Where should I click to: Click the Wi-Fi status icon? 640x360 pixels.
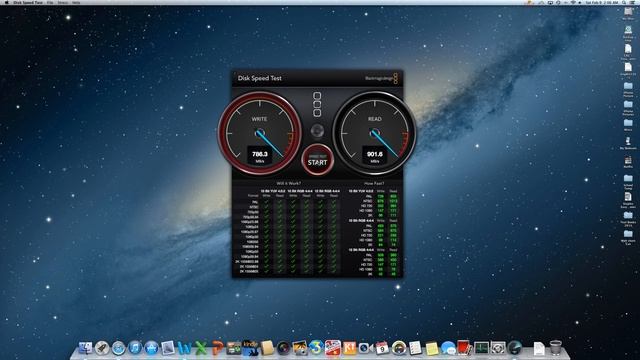pyautogui.click(x=573, y=2)
